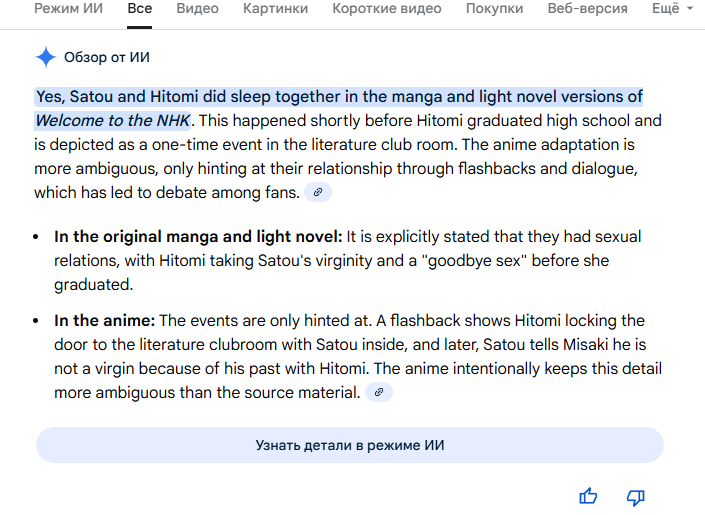Viewport: 705px width, 515px height.
Task: Click the 'In the anime:' bullet heading
Action: (104, 321)
